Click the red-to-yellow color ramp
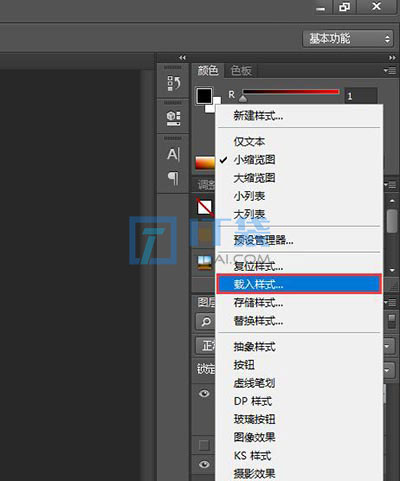 click(205, 163)
